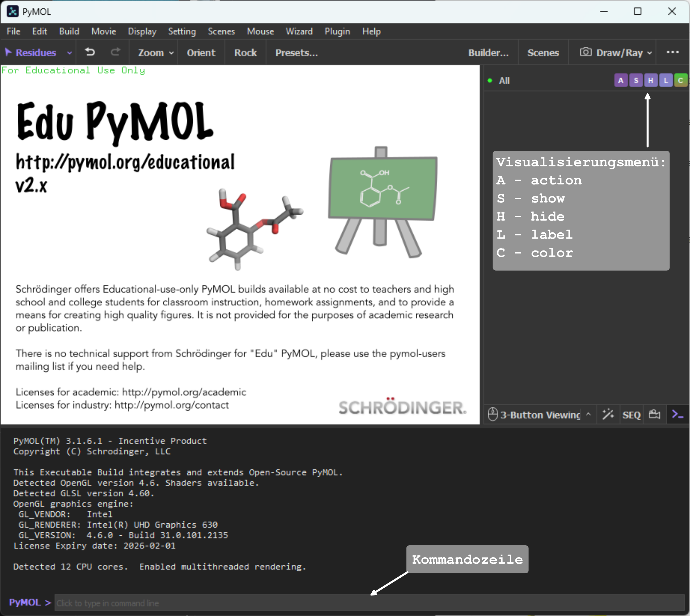This screenshot has width=690, height=616.
Task: Open the C color menu for All
Action: [x=680, y=80]
